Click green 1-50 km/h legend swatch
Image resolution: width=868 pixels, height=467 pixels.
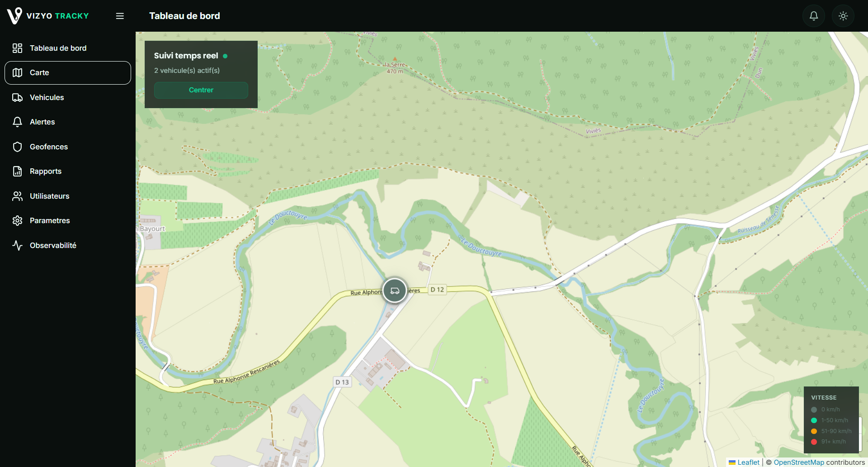click(x=814, y=420)
